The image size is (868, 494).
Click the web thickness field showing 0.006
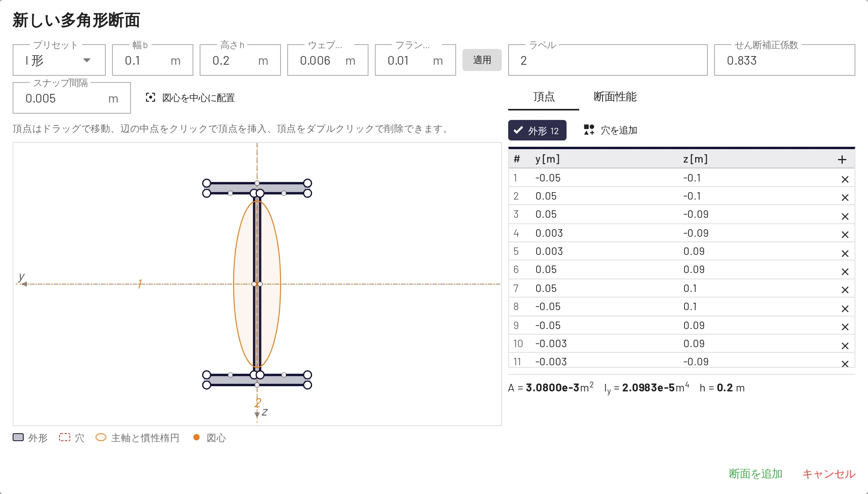click(x=327, y=60)
